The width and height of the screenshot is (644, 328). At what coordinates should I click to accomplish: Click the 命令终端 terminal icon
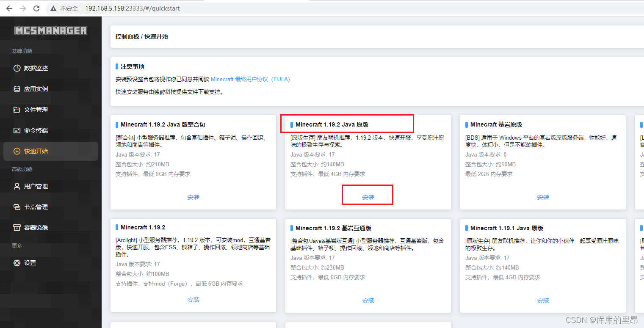coord(17,130)
